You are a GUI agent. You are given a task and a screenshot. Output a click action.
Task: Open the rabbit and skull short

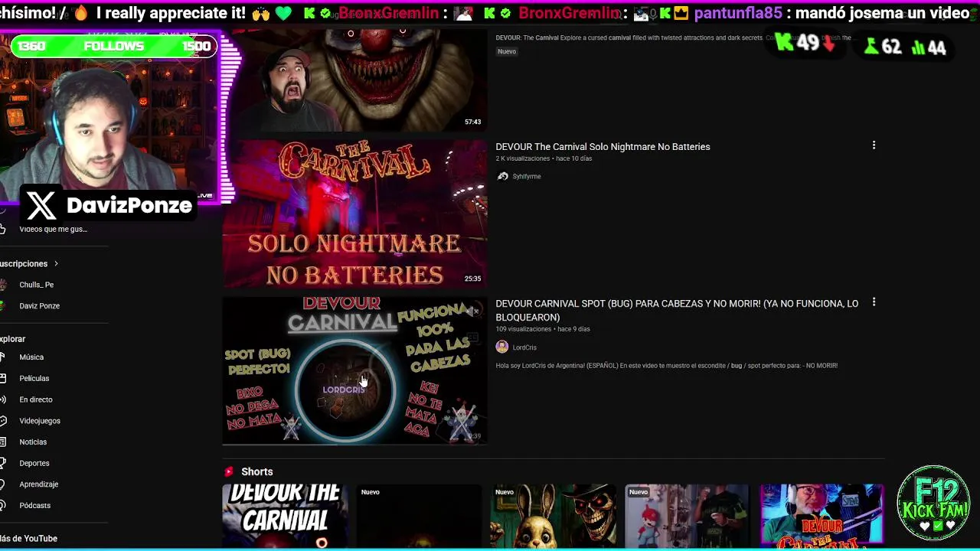[x=553, y=517]
